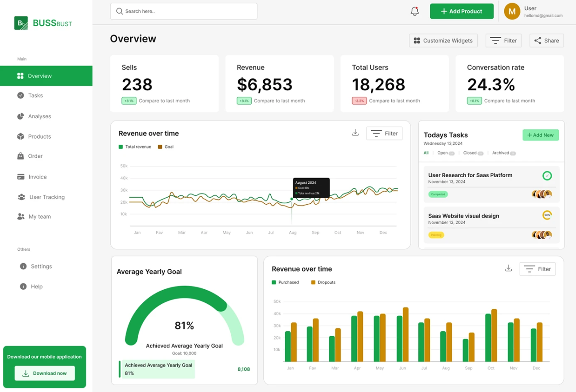Click the notification bell icon
The height and width of the screenshot is (392, 576).
(414, 12)
